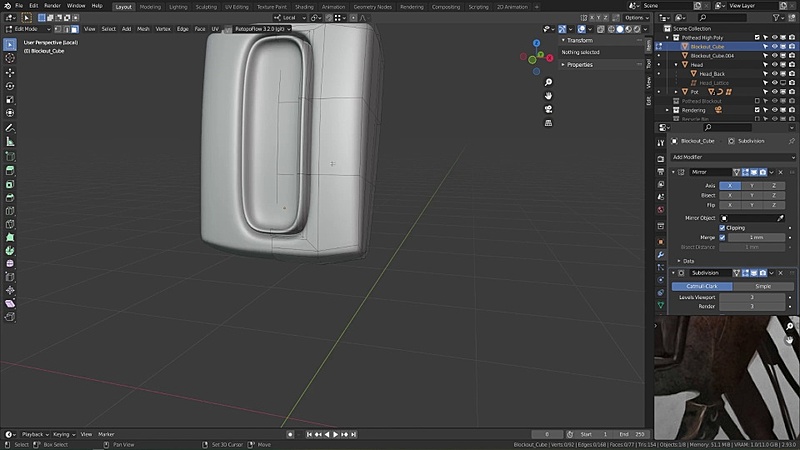This screenshot has width=800, height=450.
Task: Open the Edit Mode dropdown
Action: [28, 29]
